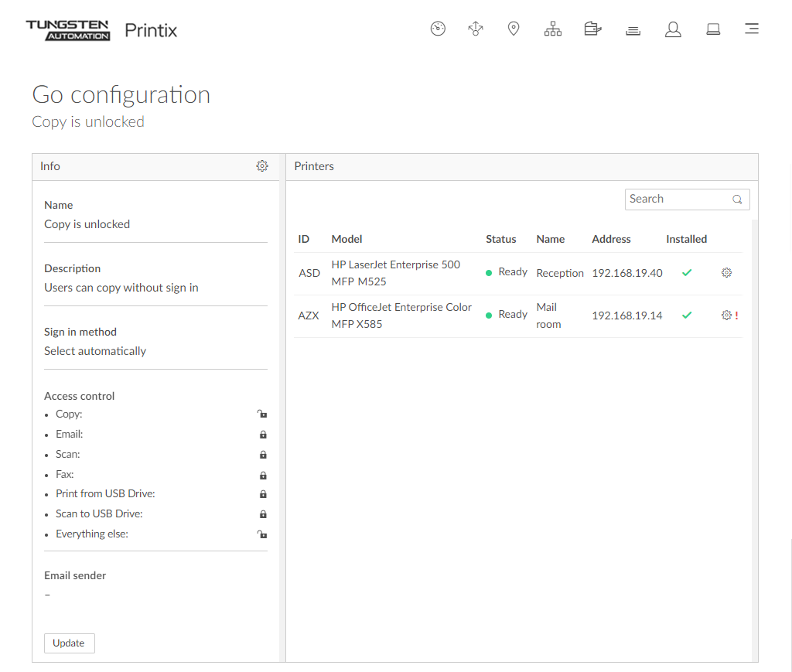Click the Update button
The height and width of the screenshot is (672, 792).
point(69,643)
